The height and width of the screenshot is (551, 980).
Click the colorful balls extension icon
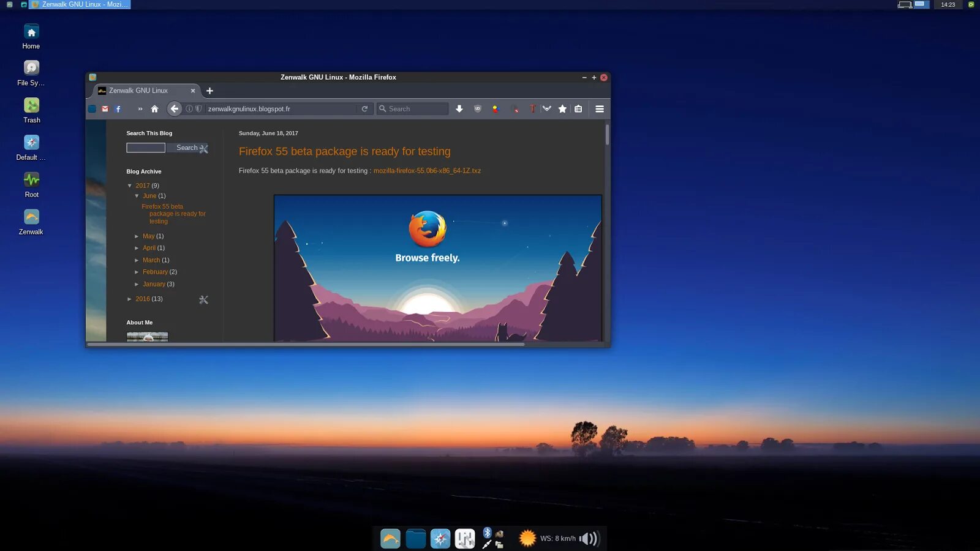coord(496,109)
